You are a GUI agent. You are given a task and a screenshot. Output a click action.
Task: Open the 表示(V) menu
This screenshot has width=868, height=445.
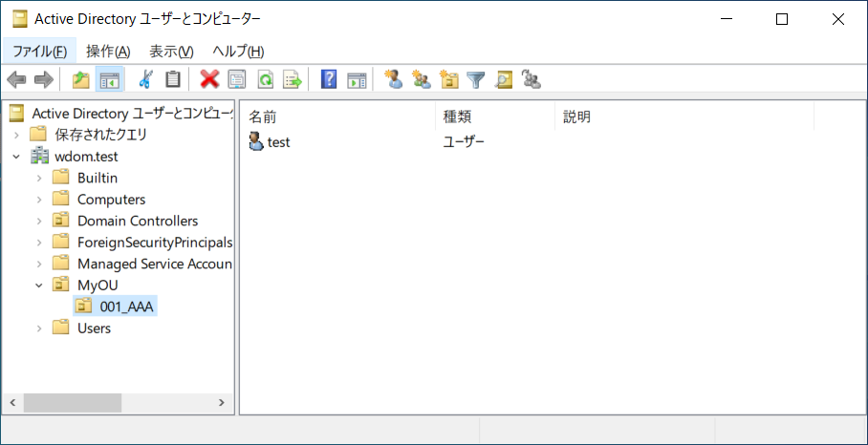[172, 52]
